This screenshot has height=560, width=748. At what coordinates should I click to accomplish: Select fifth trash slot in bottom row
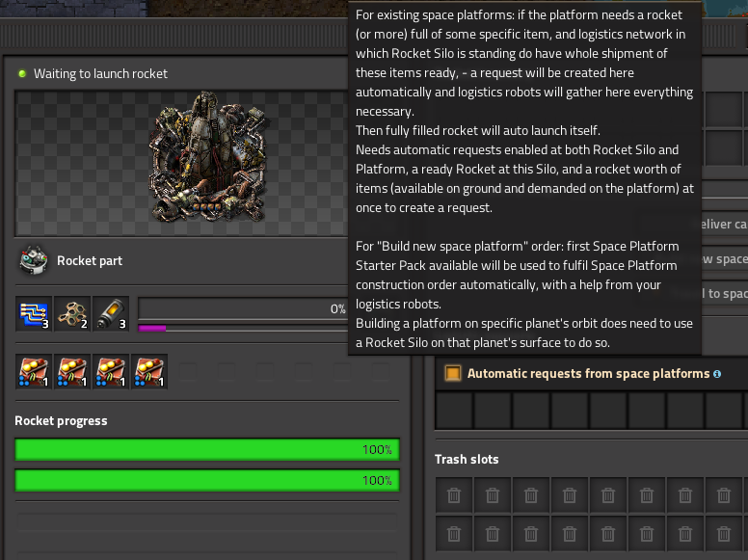coord(608,534)
